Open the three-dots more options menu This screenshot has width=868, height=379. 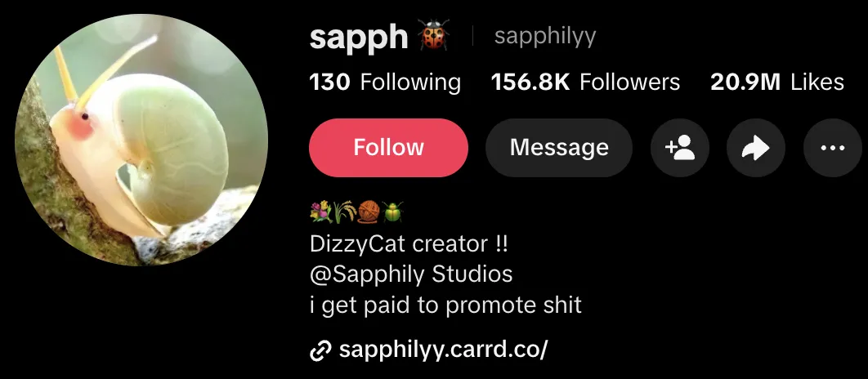tap(833, 148)
